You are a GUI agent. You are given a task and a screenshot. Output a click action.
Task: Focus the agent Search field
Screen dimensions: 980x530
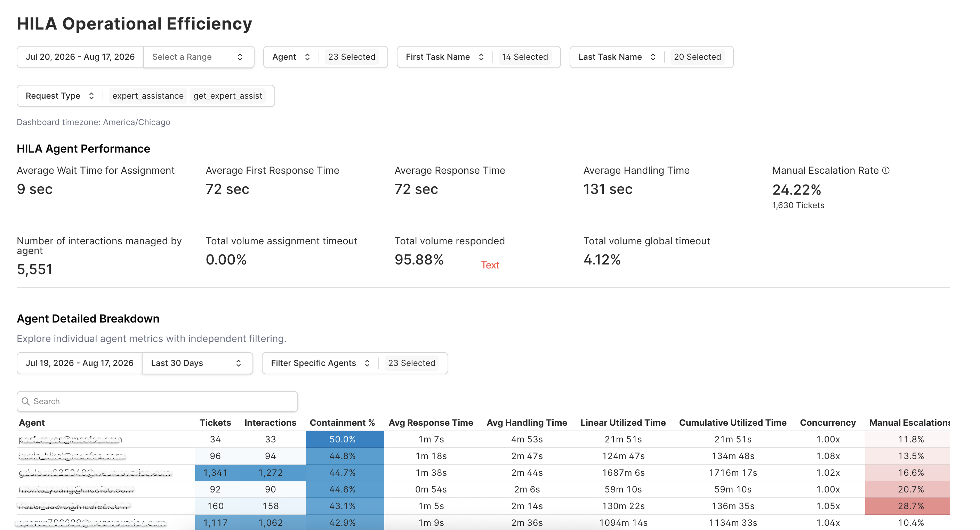pyautogui.click(x=157, y=401)
